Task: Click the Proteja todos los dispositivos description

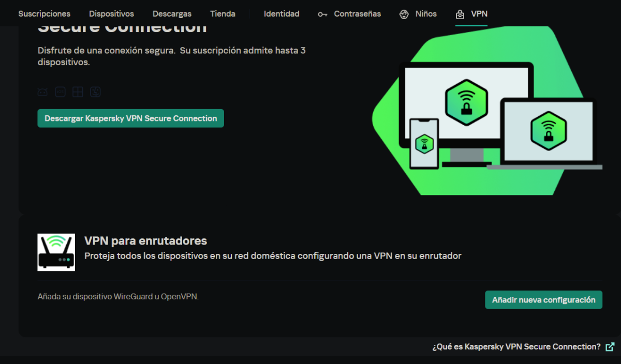Action: click(x=273, y=256)
